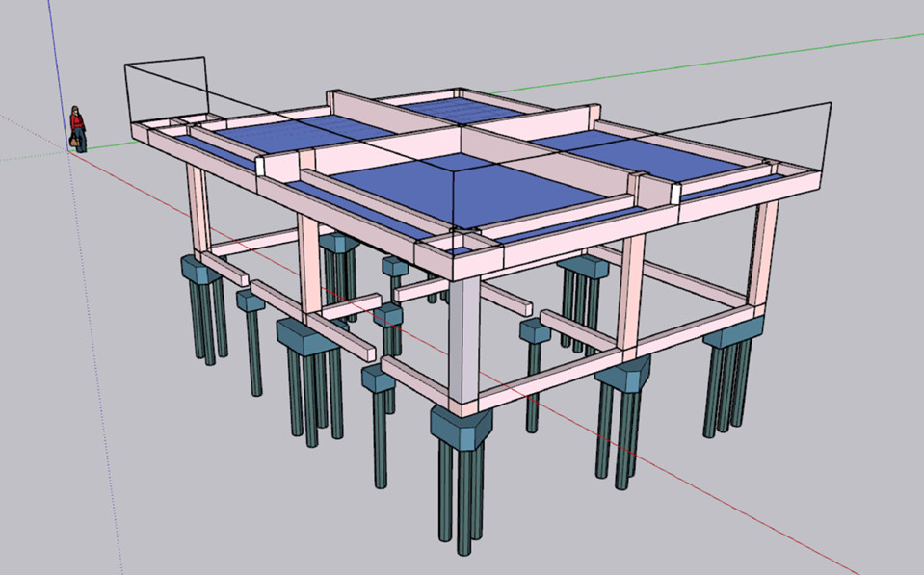924x575 pixels.
Task: Click the pile cap under the far left column
Action: (x=200, y=266)
